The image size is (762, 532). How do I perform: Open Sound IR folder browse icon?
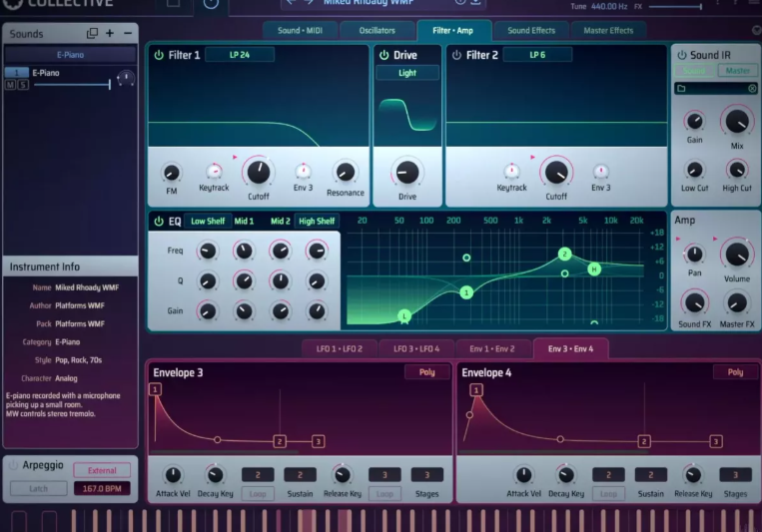click(x=681, y=89)
